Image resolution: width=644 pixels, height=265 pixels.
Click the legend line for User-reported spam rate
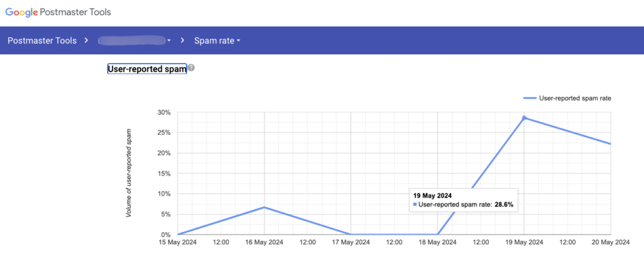coord(530,98)
